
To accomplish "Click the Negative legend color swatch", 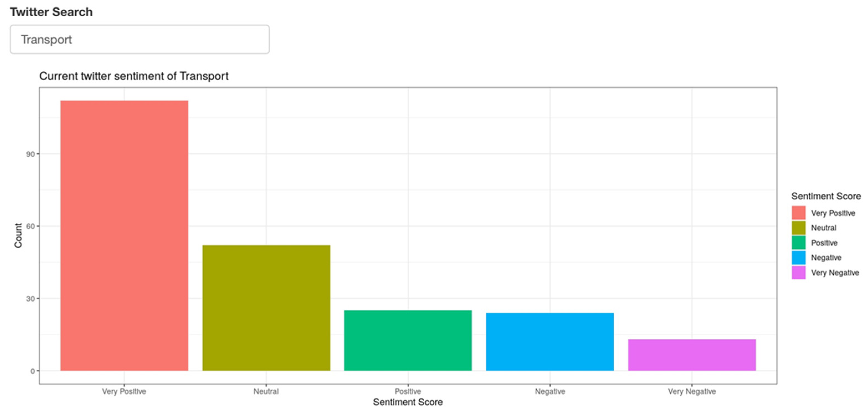I will click(x=798, y=258).
